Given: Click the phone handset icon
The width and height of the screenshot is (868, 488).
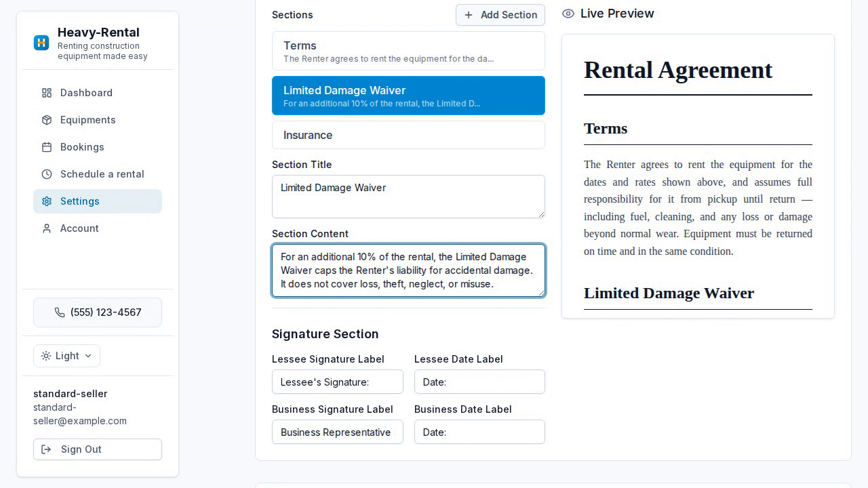Looking at the screenshot, I should click(60, 312).
